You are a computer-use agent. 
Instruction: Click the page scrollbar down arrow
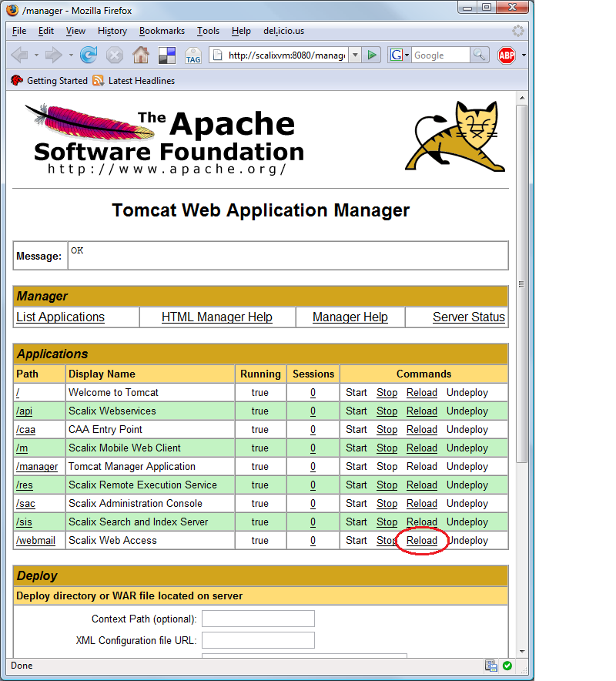click(521, 650)
